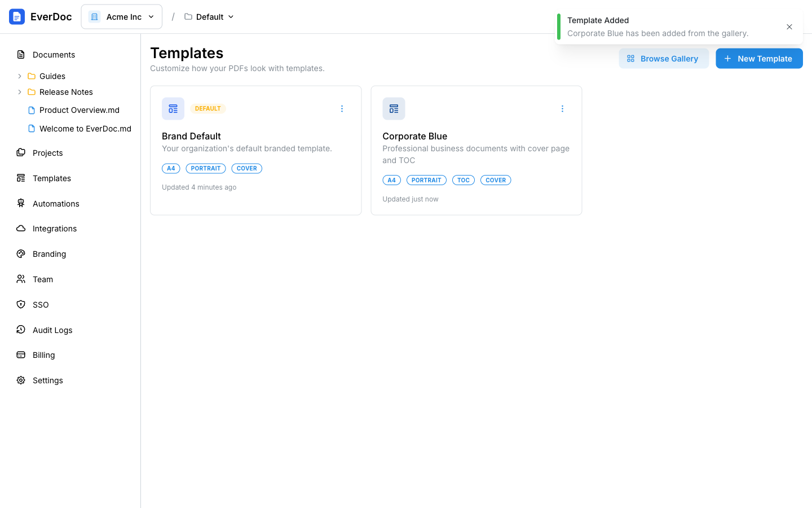Click the Team people icon
The height and width of the screenshot is (508, 812).
[x=21, y=279]
